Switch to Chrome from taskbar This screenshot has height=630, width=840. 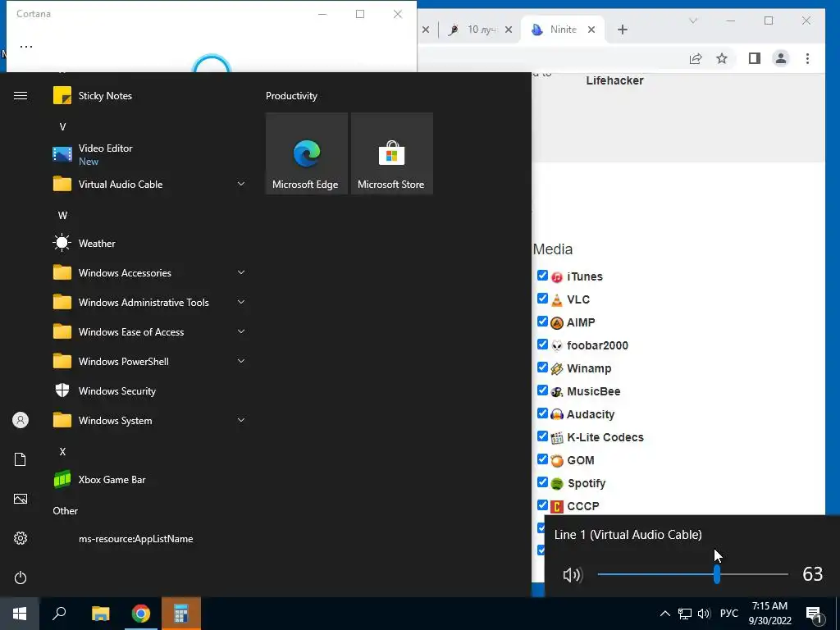pyautogui.click(x=141, y=614)
